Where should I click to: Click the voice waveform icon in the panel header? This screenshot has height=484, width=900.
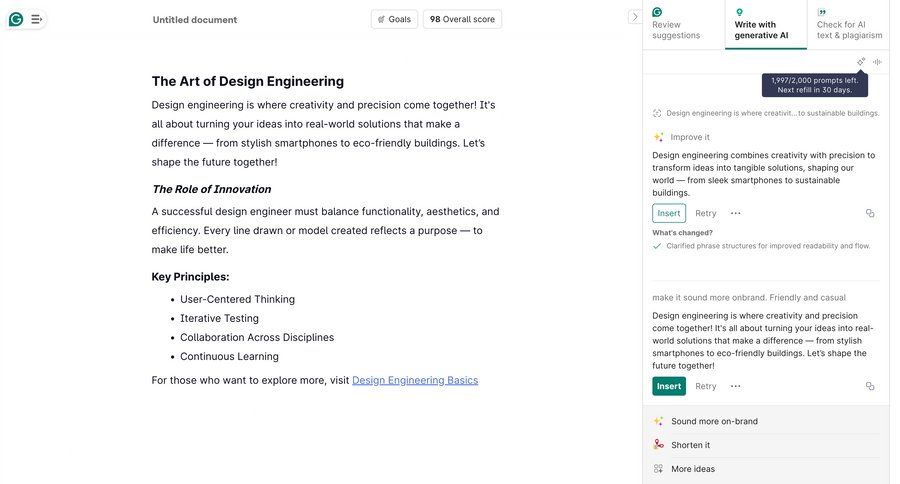tap(877, 61)
